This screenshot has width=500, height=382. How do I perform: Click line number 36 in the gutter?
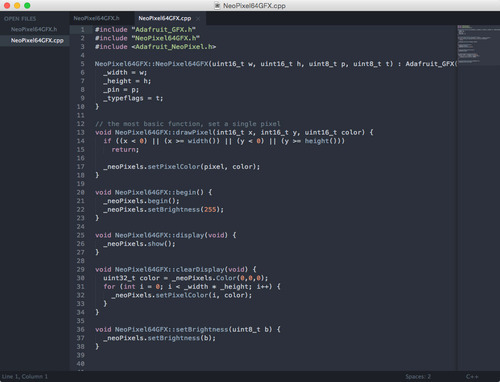click(x=81, y=329)
